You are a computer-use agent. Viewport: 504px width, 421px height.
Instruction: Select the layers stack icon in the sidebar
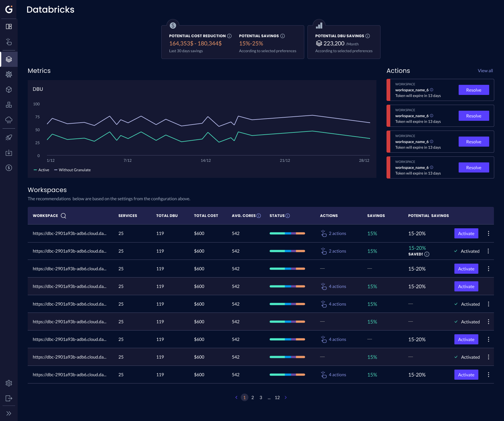pos(9,59)
